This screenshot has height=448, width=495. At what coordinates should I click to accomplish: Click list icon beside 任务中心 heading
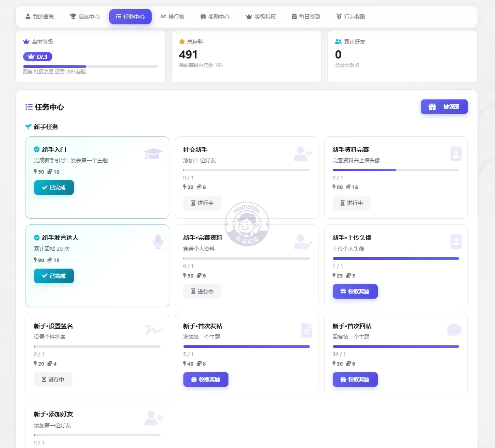point(29,107)
